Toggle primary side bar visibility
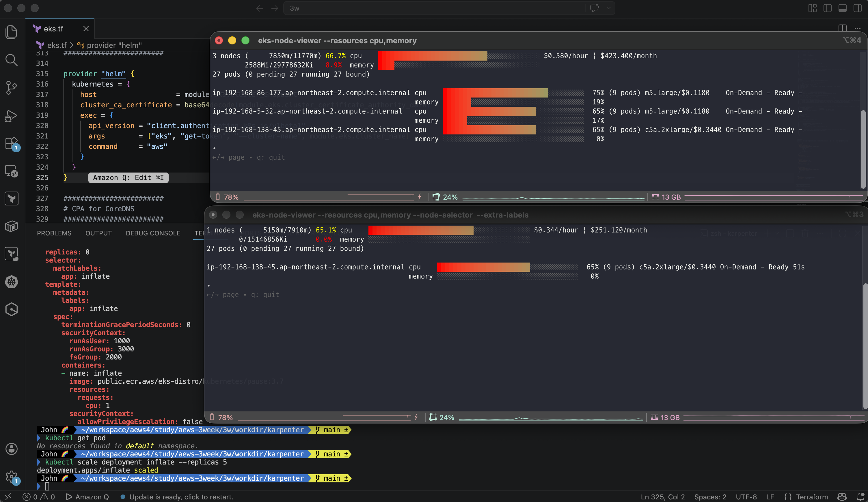Image resolution: width=868 pixels, height=502 pixels. coord(827,8)
